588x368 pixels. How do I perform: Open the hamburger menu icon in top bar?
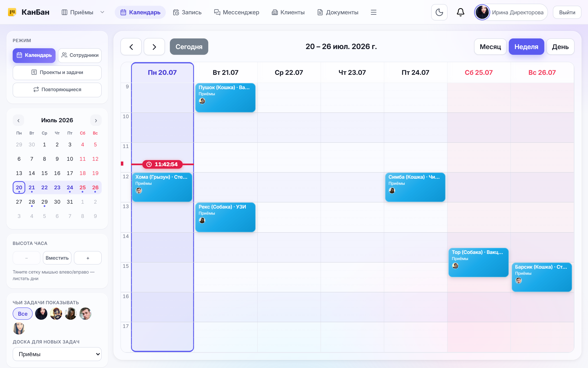(x=373, y=12)
